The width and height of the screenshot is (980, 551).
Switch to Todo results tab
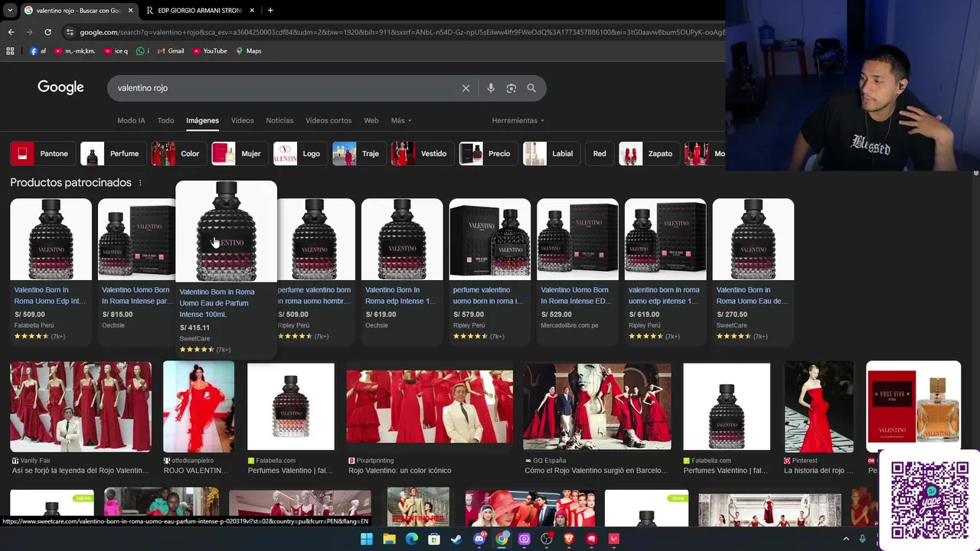click(165, 120)
